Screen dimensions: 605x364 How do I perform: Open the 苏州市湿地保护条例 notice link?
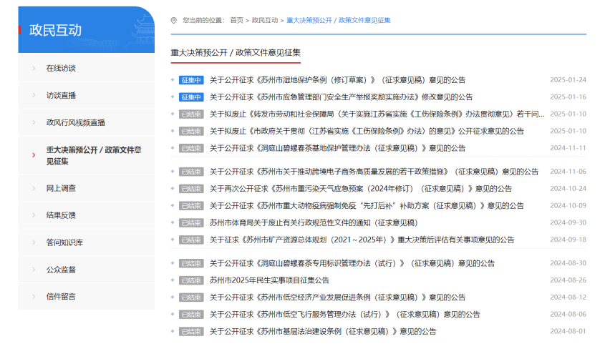(338, 80)
